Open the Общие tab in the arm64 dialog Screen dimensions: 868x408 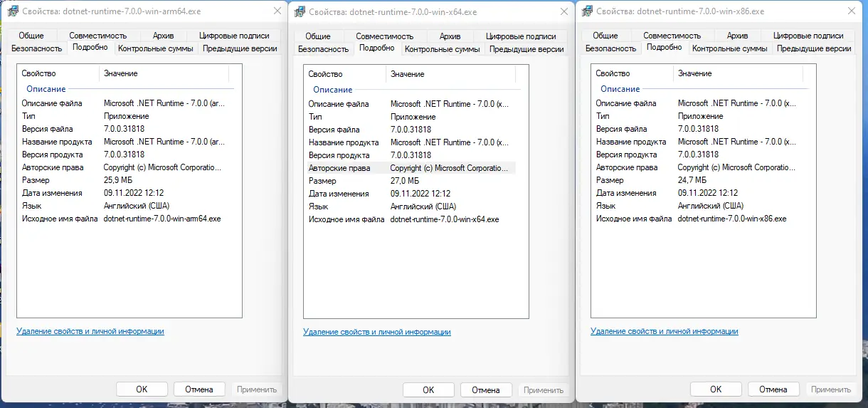point(31,36)
